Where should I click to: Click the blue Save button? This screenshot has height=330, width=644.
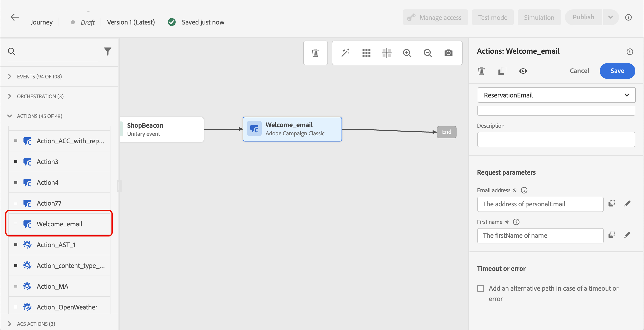point(617,71)
